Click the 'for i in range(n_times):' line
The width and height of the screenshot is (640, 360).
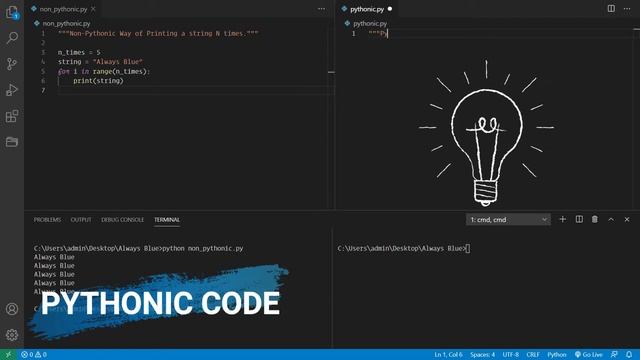[104, 71]
